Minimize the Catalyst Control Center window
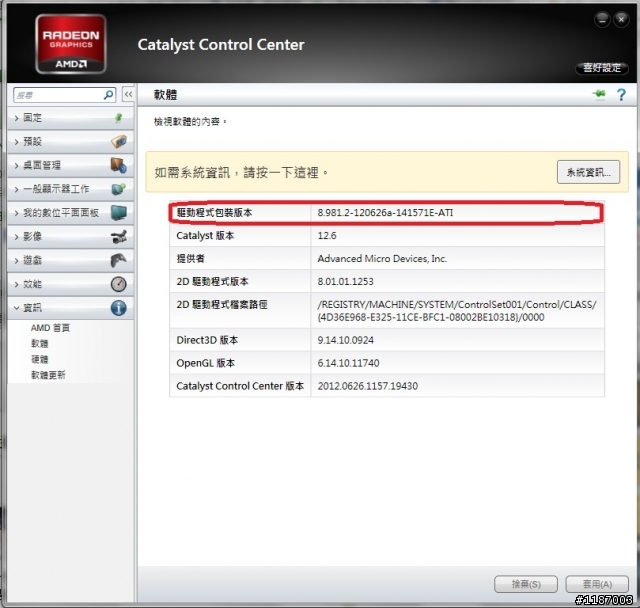 602,19
